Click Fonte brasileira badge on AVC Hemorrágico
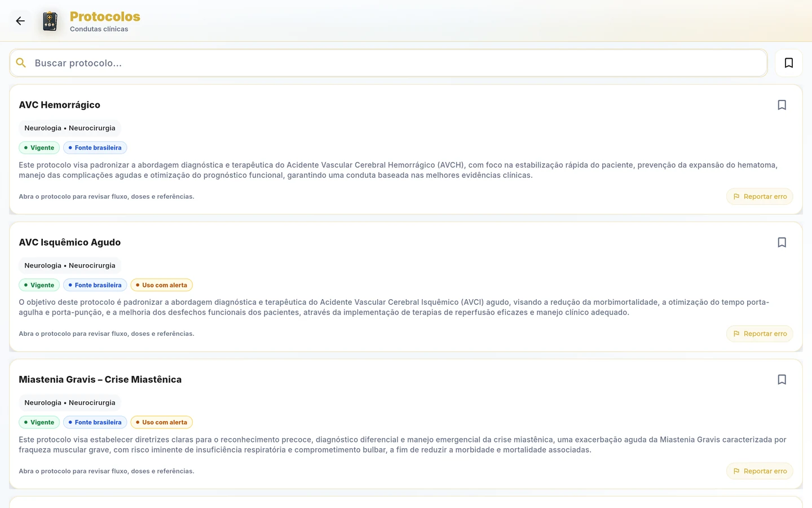This screenshot has width=812, height=508. pyautogui.click(x=95, y=148)
